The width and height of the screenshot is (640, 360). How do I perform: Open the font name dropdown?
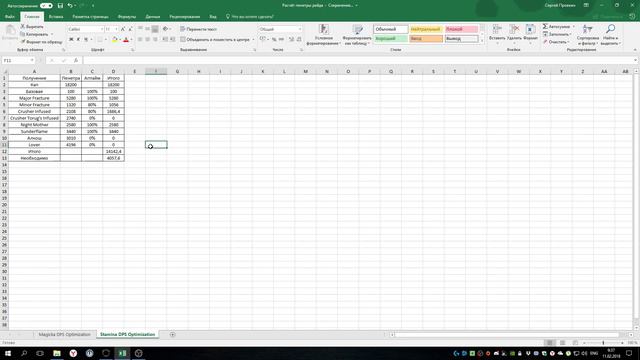click(101, 29)
